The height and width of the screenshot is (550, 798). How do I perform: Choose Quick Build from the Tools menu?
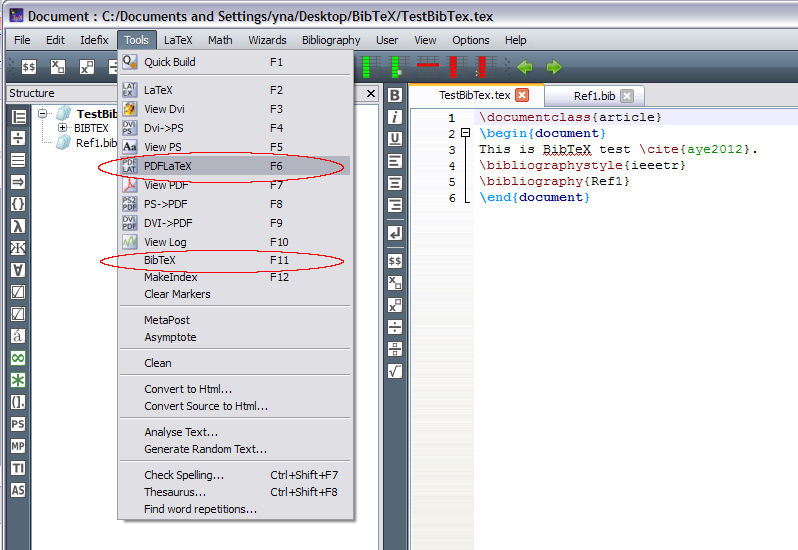click(235, 62)
